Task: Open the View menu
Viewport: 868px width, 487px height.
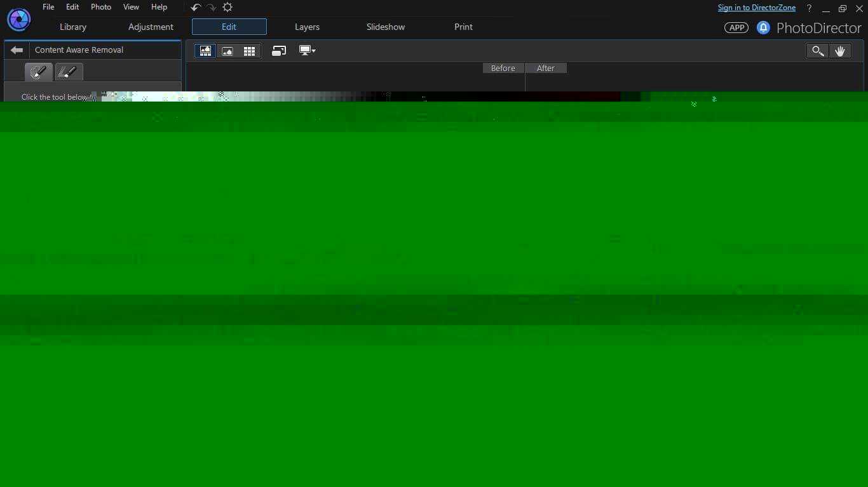Action: 130,7
